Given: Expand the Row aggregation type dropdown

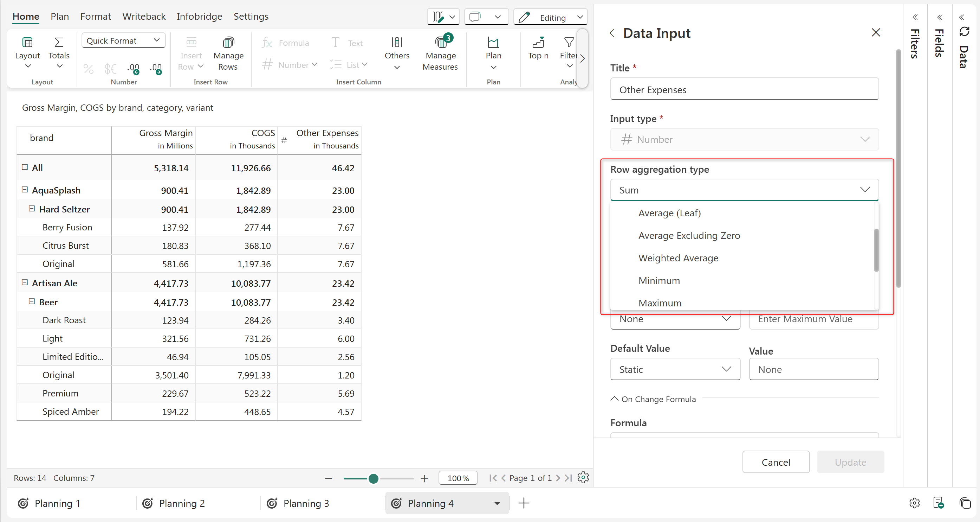Looking at the screenshot, I should point(744,190).
